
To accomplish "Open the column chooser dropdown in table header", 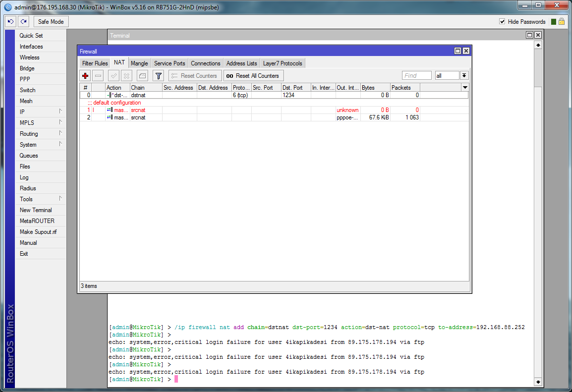I will (x=465, y=88).
